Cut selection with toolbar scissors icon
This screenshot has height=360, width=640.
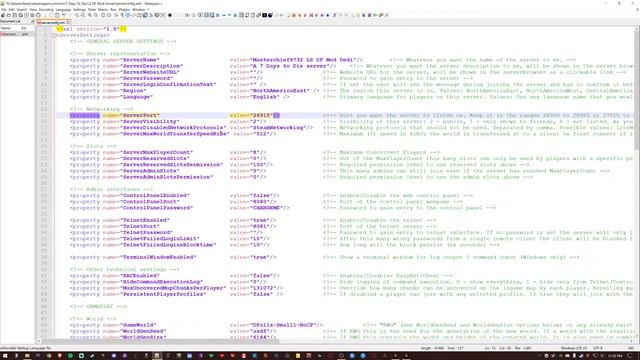coord(45,15)
